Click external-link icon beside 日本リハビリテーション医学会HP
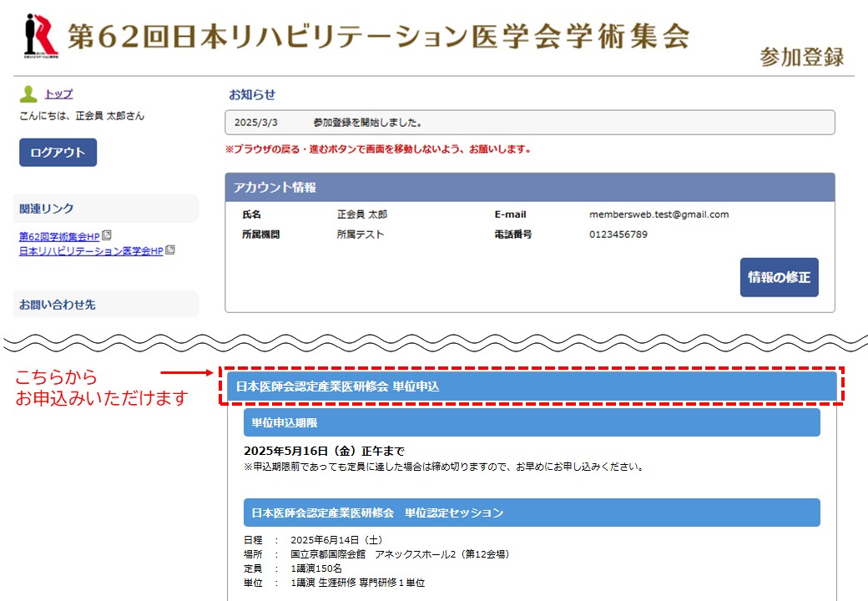This screenshot has width=868, height=601. tap(170, 250)
